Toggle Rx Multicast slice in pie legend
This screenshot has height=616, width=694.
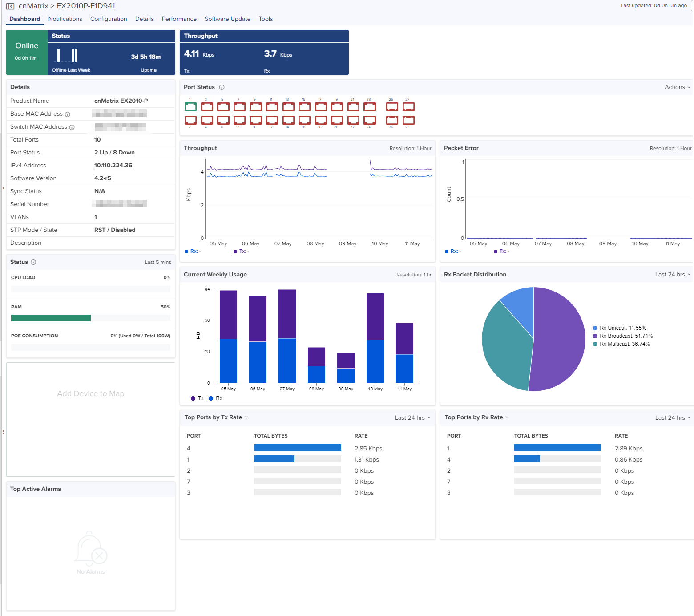pyautogui.click(x=621, y=344)
